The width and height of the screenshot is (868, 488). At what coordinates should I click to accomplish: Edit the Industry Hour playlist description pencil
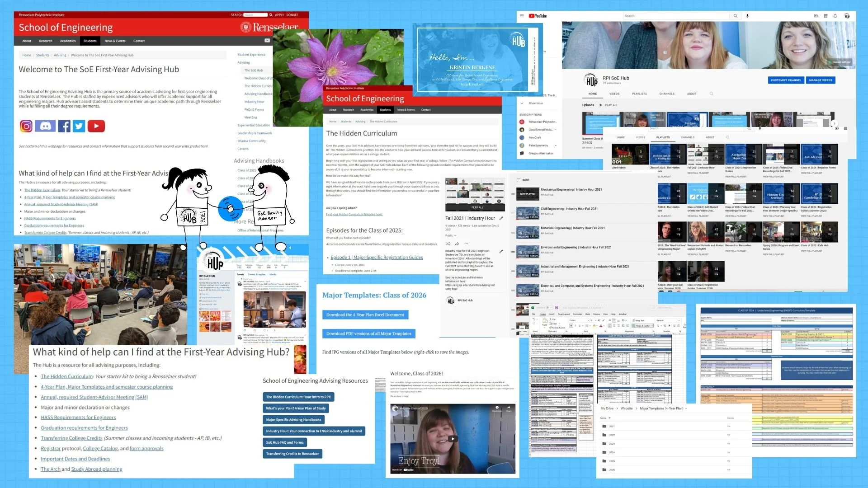[x=501, y=251]
